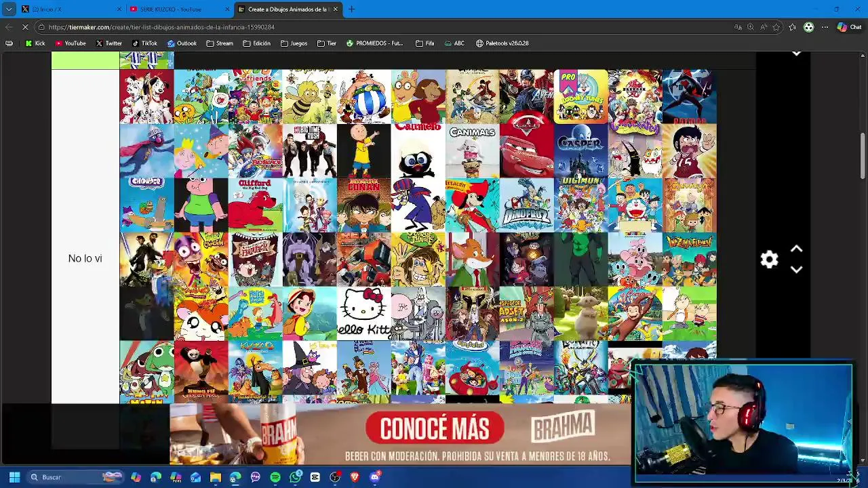This screenshot has height=488, width=868.
Task: Select the Calimero thumbnail
Action: (418, 150)
